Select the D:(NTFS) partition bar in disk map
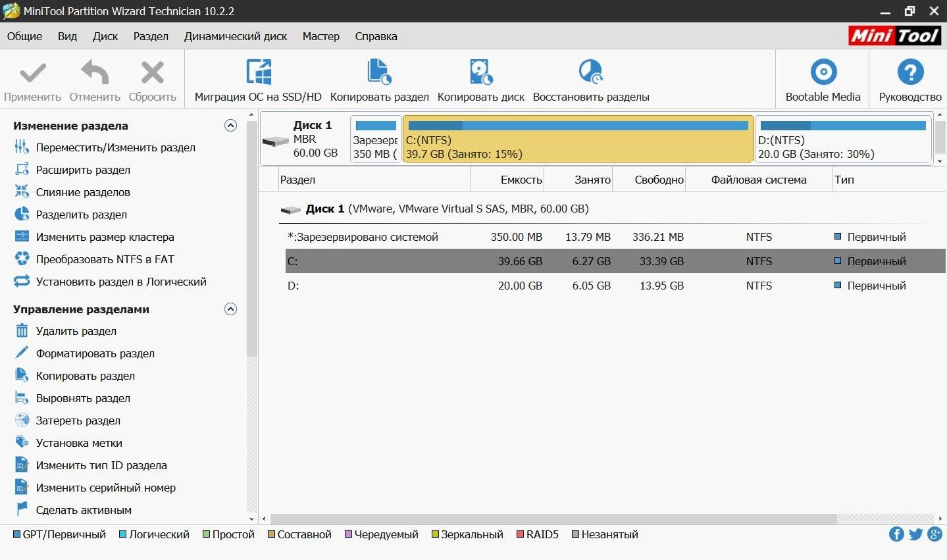This screenshot has width=947, height=560. pos(843,139)
